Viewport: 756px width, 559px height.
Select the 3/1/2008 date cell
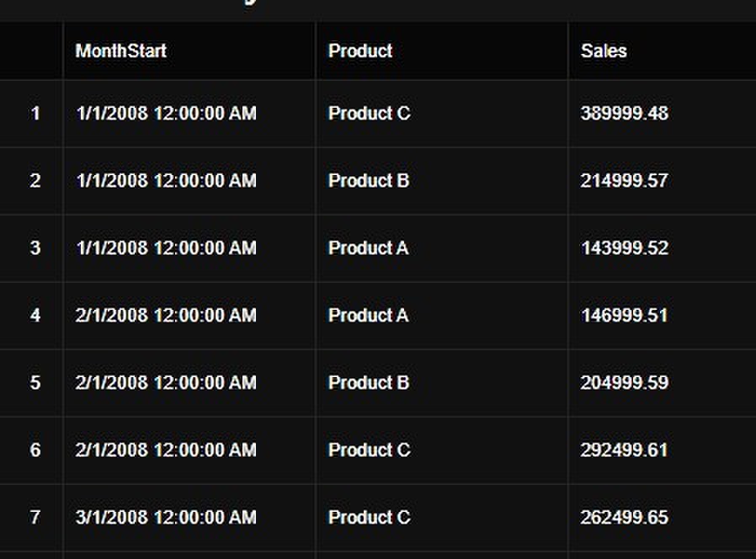[189, 518]
